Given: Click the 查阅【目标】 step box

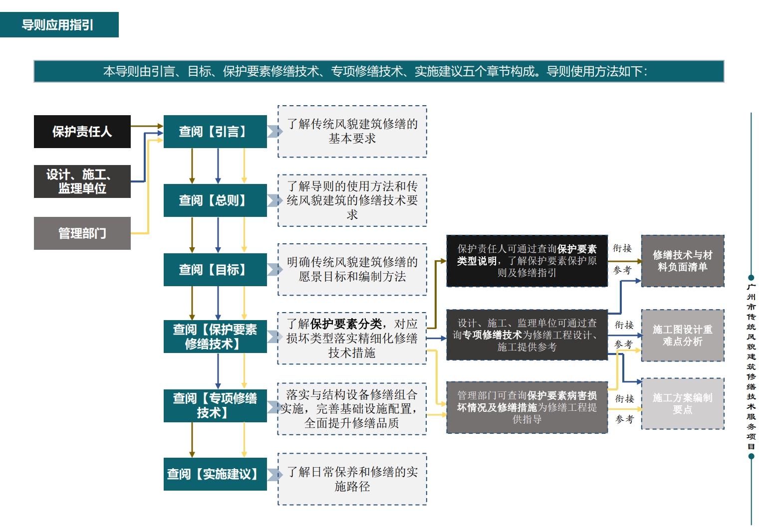Looking at the screenshot, I should [215, 270].
